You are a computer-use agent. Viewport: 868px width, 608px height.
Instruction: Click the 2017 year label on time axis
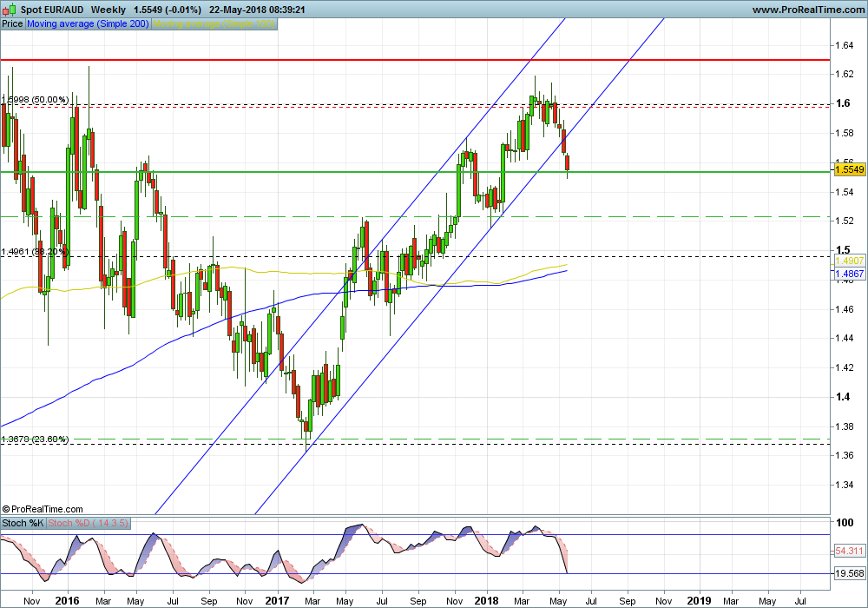click(x=277, y=601)
